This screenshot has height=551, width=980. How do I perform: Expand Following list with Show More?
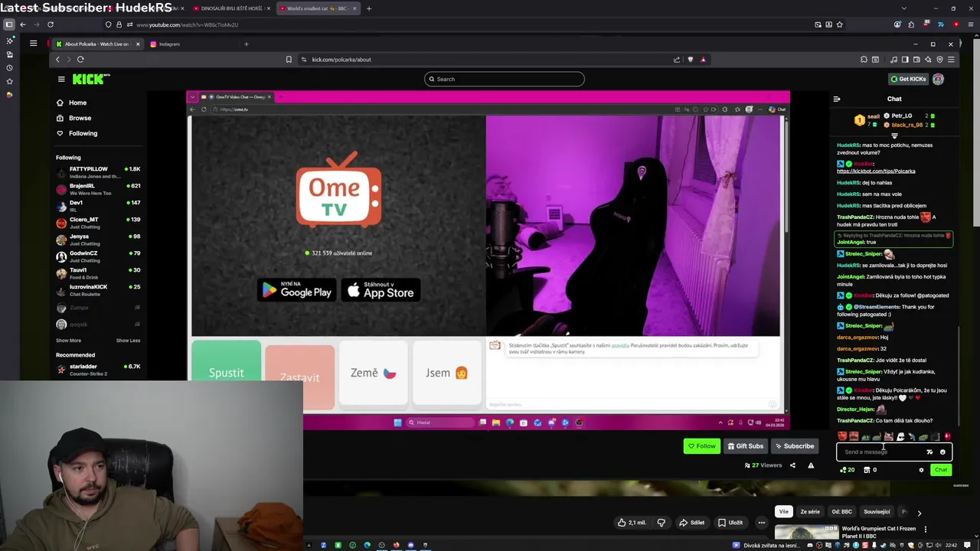point(68,341)
